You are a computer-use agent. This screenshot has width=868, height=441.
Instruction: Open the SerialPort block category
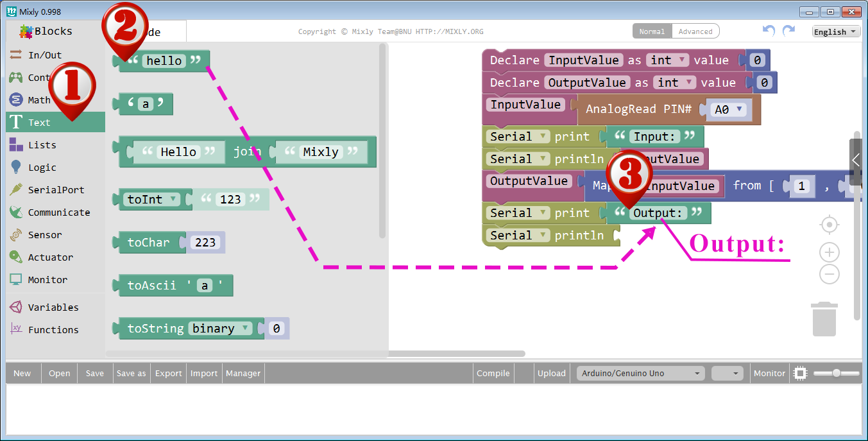point(55,190)
